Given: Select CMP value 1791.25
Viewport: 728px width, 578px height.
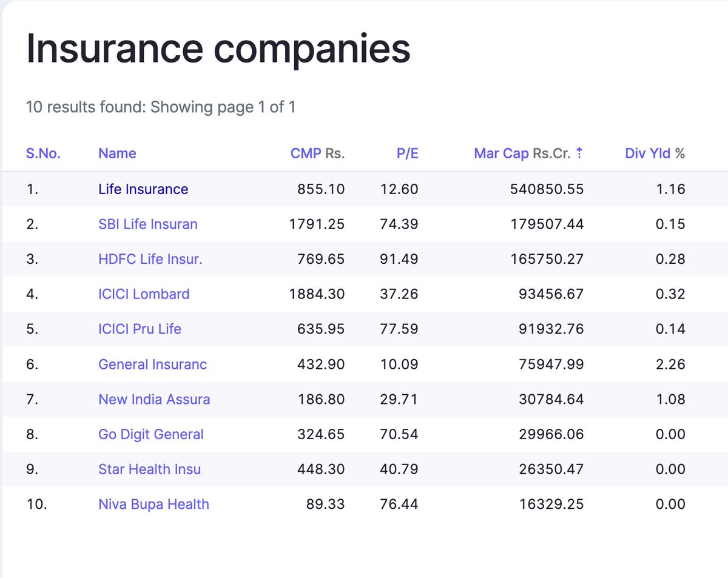Looking at the screenshot, I should pyautogui.click(x=317, y=224).
